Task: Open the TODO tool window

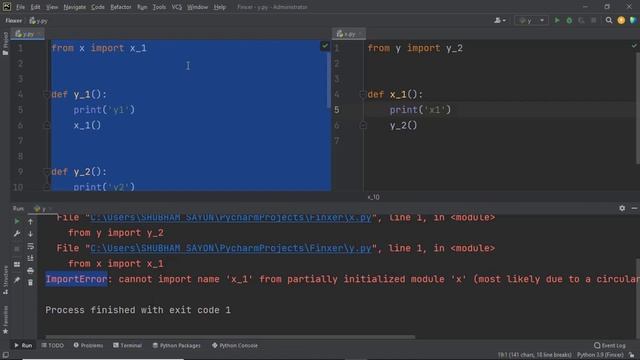Action: click(53, 345)
